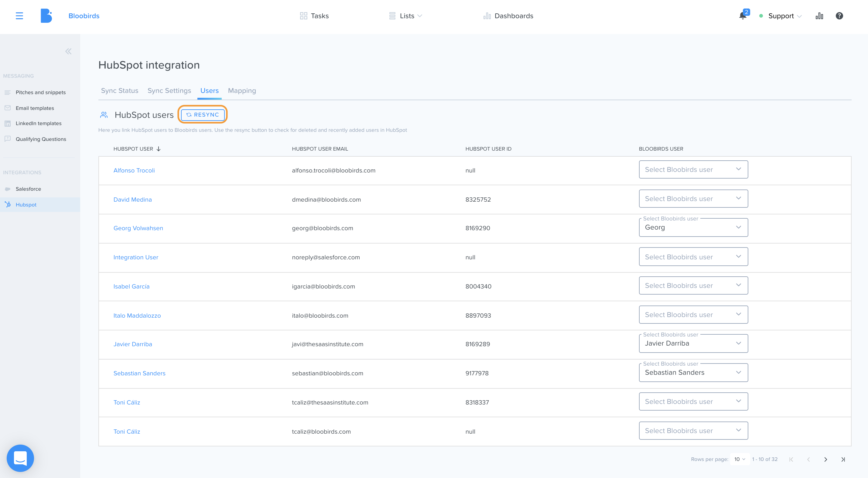The height and width of the screenshot is (478, 868).
Task: Go to the previous page arrow
Action: [x=808, y=459]
